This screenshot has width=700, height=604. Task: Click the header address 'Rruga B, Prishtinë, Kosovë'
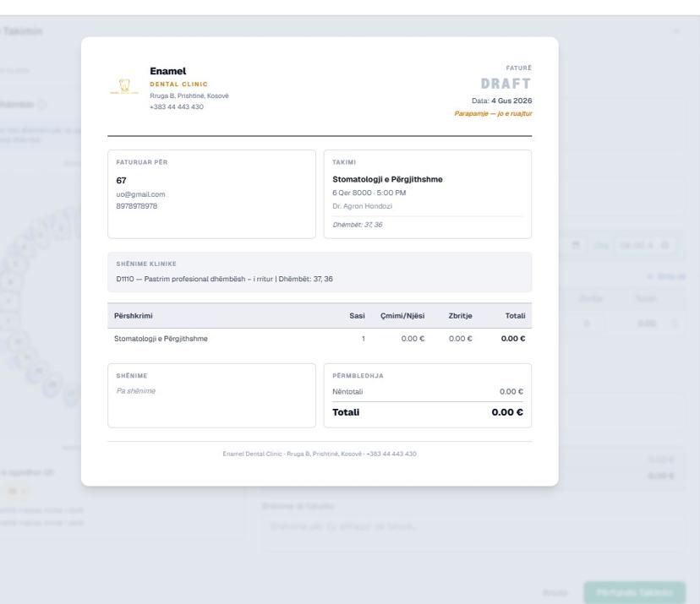(x=189, y=95)
